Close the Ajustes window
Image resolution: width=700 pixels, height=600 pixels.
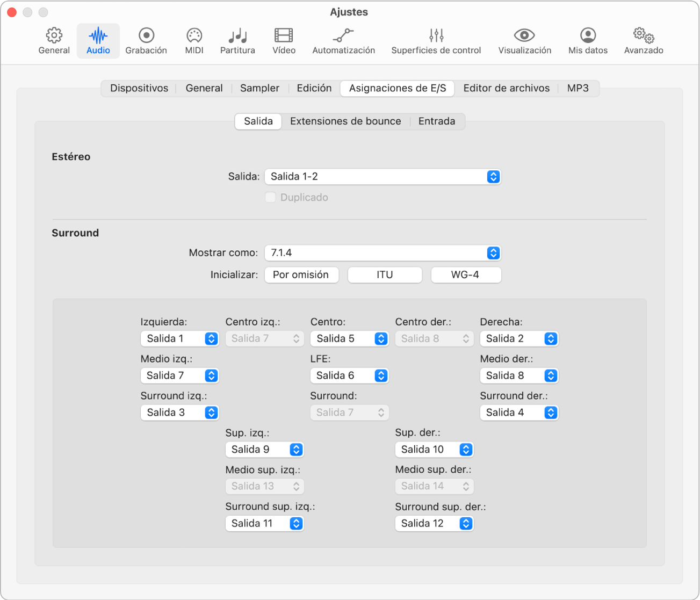(11, 12)
